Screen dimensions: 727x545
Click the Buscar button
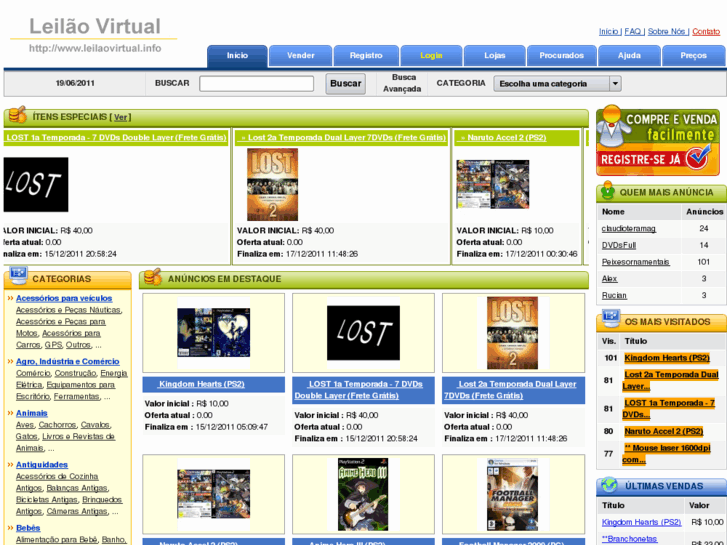[x=345, y=83]
